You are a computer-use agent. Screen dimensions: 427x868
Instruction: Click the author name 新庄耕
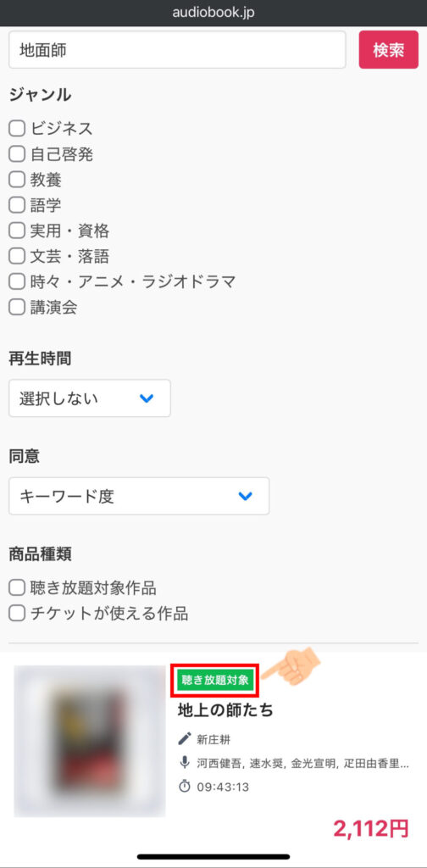click(x=213, y=739)
